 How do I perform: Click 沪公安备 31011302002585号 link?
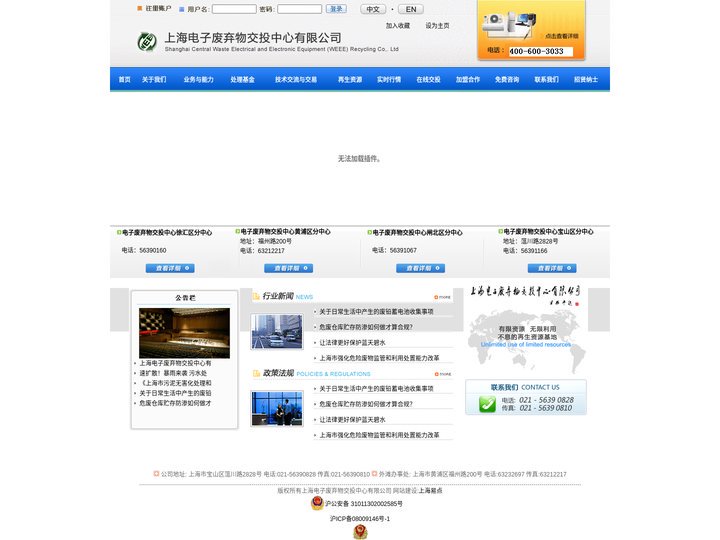coord(364,504)
